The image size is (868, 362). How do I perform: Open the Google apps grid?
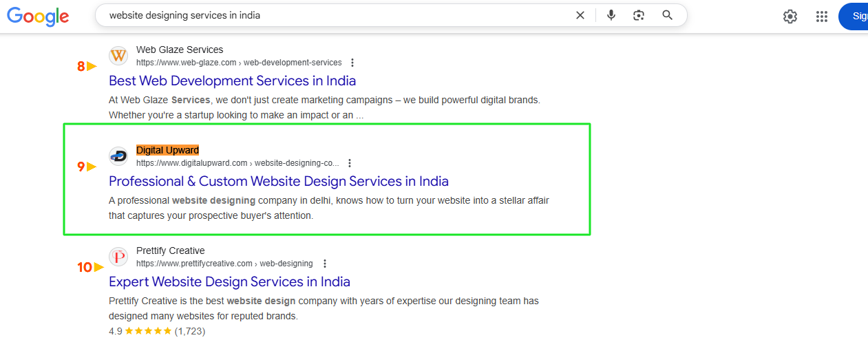[x=821, y=17]
